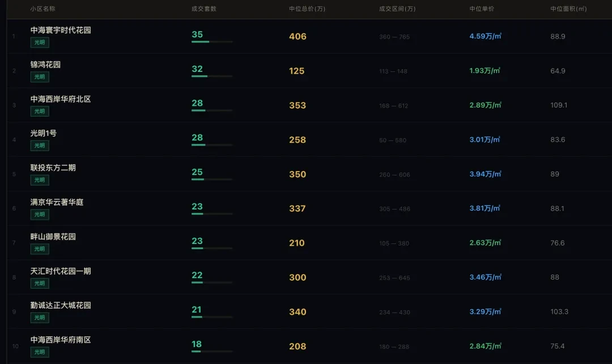Click 光明 tag under 天汇时代花园一期

[40, 284]
